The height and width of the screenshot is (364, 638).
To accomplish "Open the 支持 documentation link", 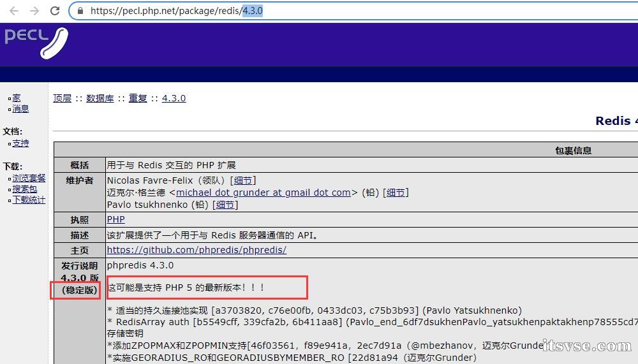I will coord(21,143).
